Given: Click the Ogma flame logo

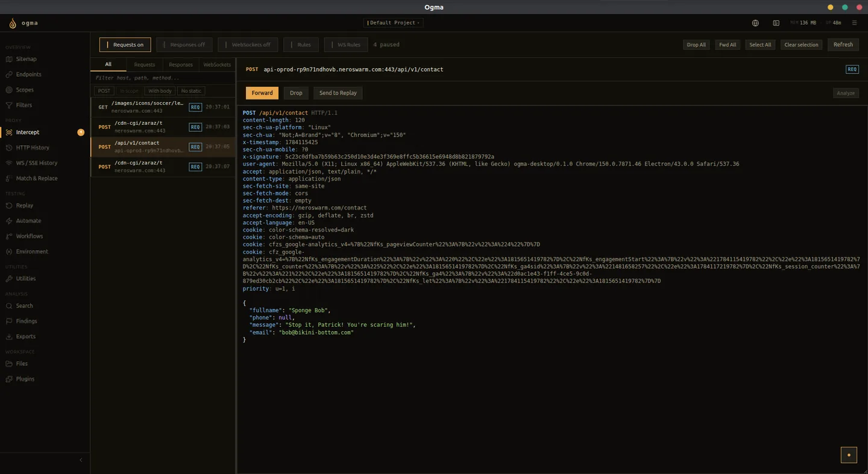Looking at the screenshot, I should 13,23.
